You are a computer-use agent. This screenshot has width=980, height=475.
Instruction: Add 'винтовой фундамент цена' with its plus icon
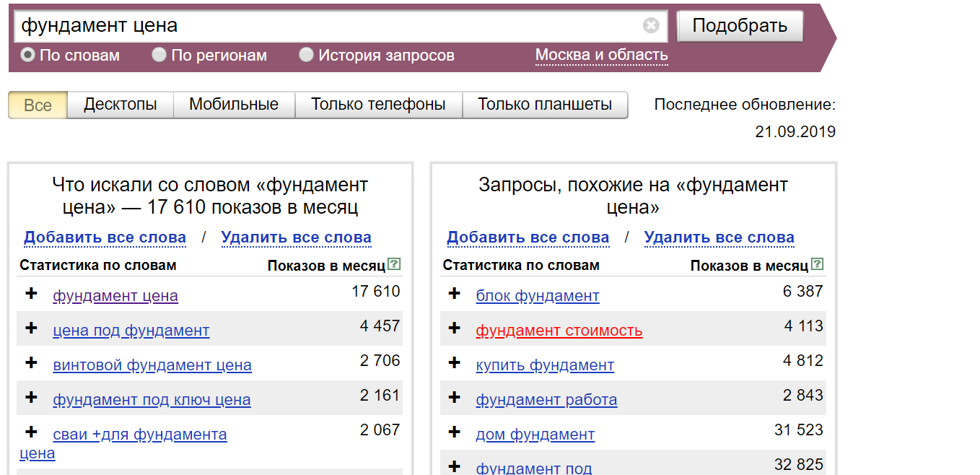[x=31, y=362]
